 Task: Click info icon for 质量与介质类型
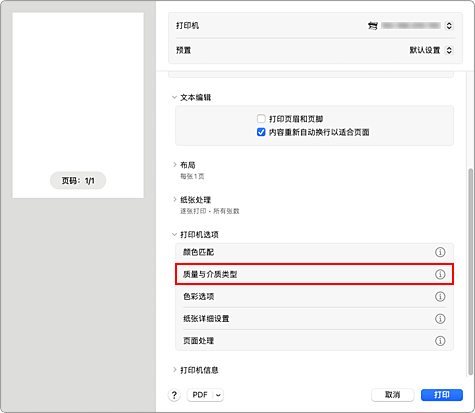point(440,274)
